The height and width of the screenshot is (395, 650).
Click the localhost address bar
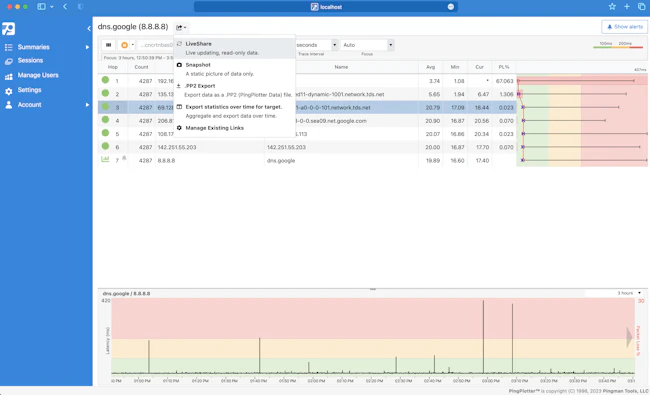(326, 7)
